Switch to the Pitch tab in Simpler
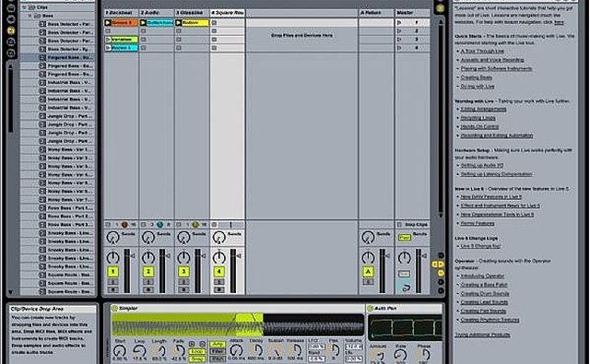 click(218, 359)
